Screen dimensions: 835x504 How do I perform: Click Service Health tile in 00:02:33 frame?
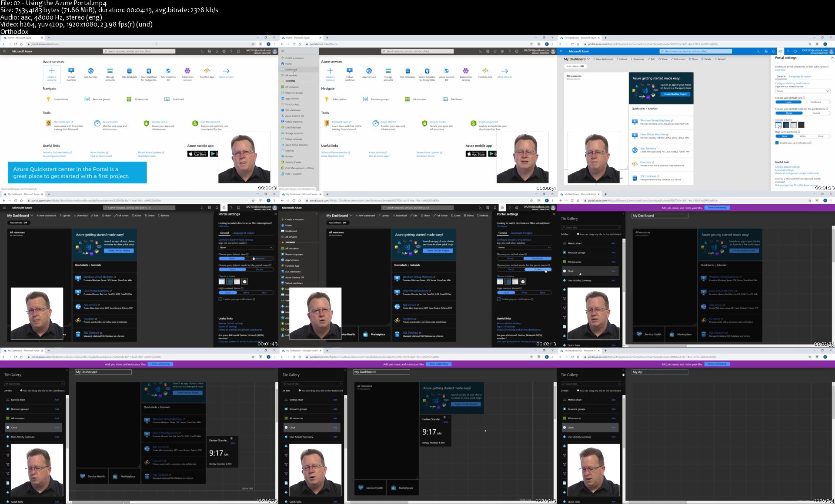tap(648, 334)
